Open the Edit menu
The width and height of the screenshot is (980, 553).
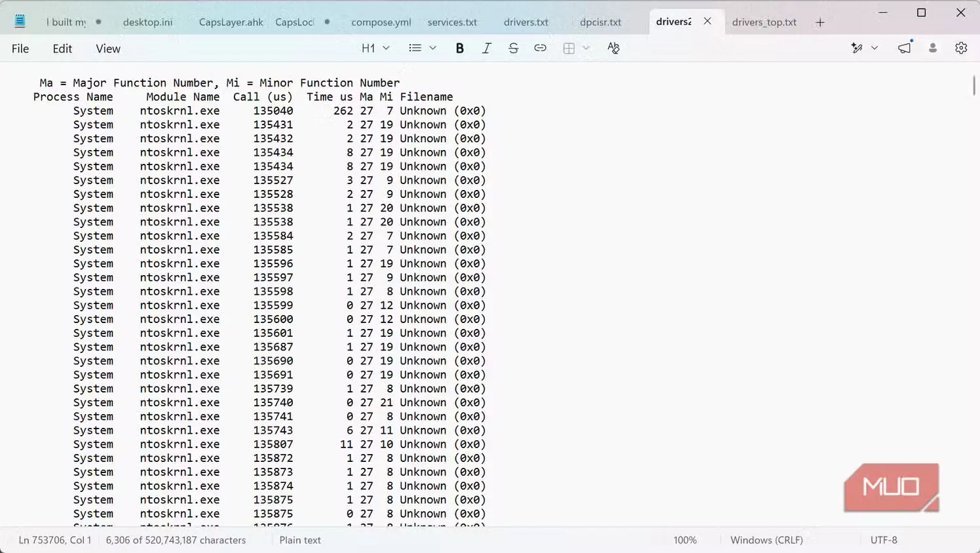coord(62,48)
